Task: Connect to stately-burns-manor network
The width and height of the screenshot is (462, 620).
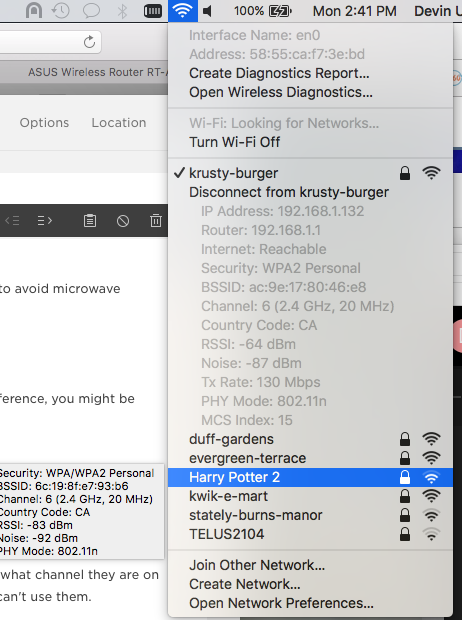Action: 311,515
